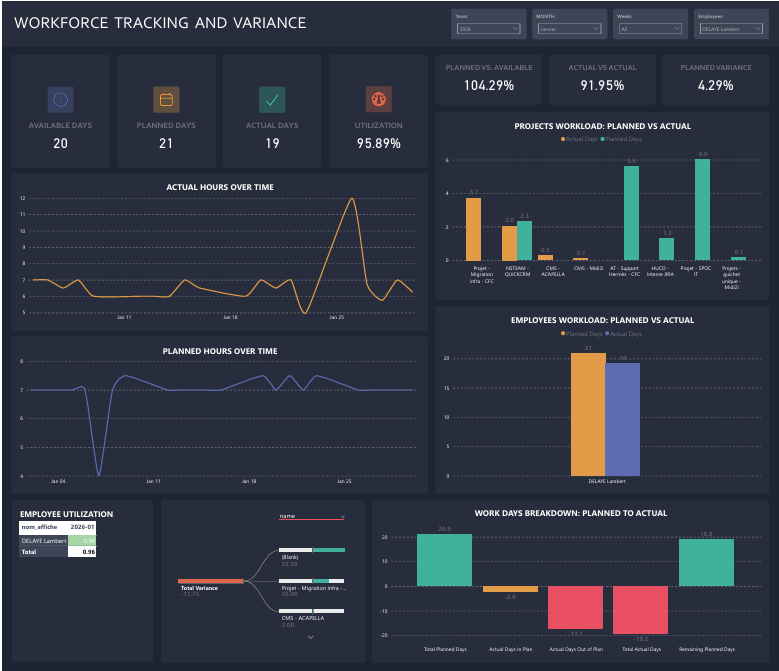Click the 104.29% Planned vs. Available value
This screenshot has height=671, width=779.
click(489, 85)
